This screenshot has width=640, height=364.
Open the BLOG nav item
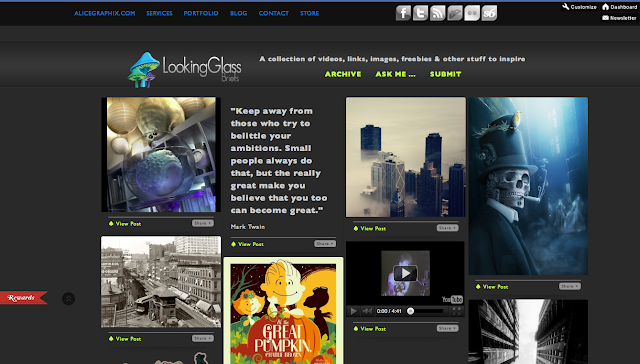pos(238,13)
